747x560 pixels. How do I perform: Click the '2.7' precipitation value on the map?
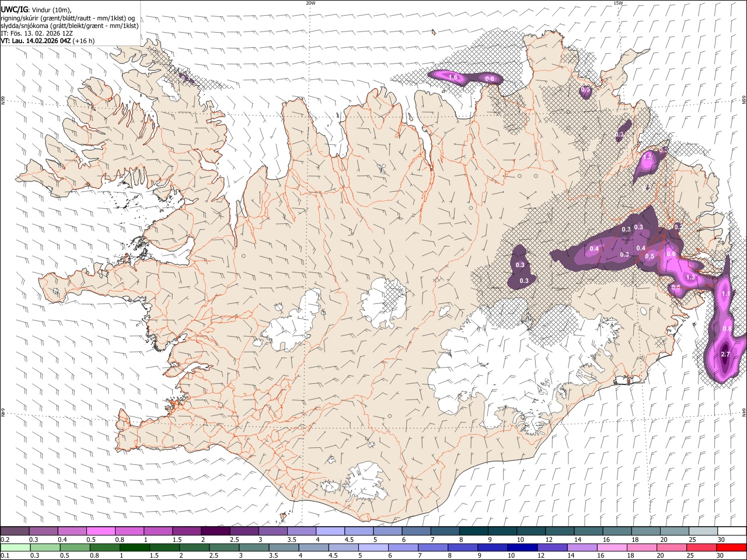[725, 354]
